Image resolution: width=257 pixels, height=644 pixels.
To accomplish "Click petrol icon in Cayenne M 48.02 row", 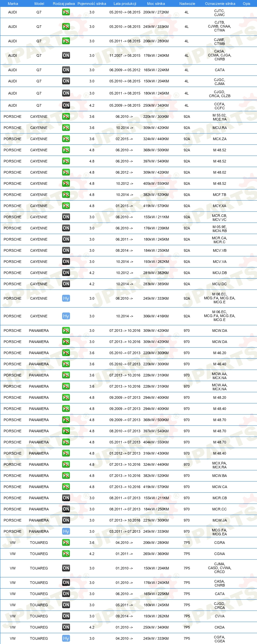I will tap(66, 172).
